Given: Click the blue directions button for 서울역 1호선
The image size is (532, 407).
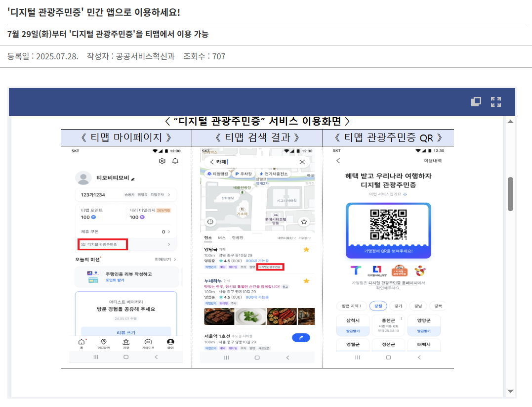Looking at the screenshot, I should 301,338.
